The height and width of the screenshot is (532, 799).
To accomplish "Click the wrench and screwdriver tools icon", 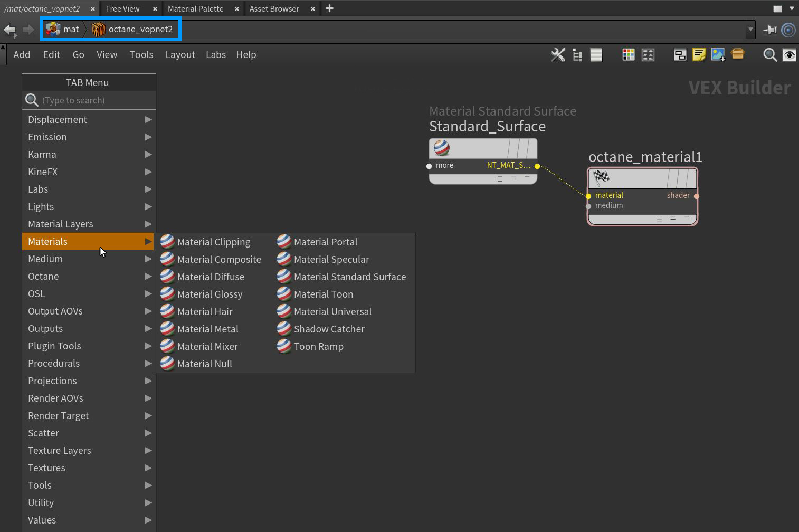I will (x=558, y=55).
